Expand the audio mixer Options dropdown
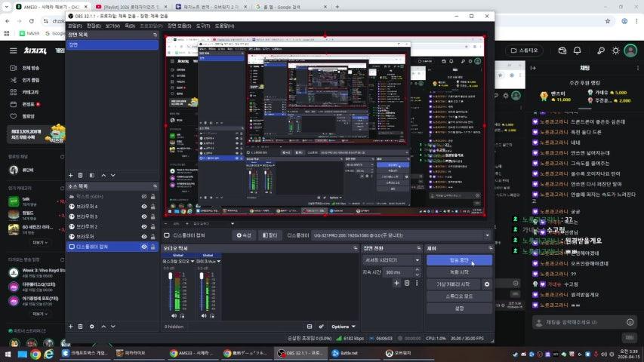This screenshot has height=362, width=644. pyautogui.click(x=344, y=327)
